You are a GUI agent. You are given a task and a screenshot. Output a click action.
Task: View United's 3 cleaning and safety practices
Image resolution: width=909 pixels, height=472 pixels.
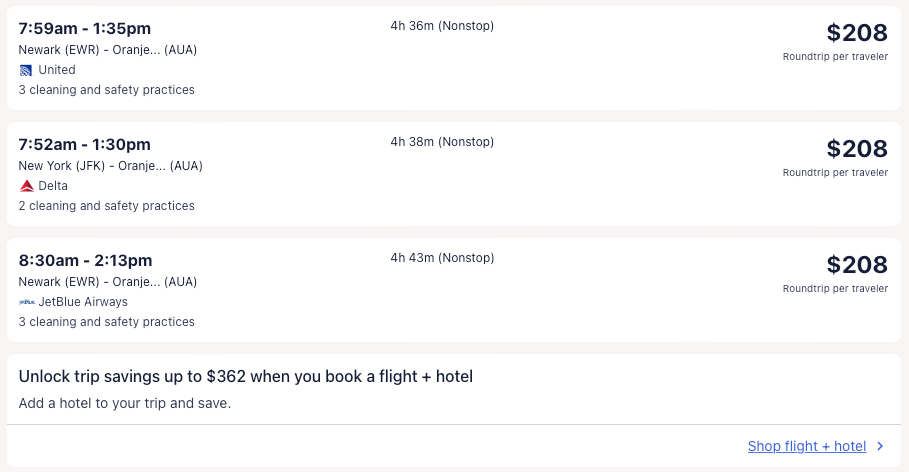click(x=106, y=90)
